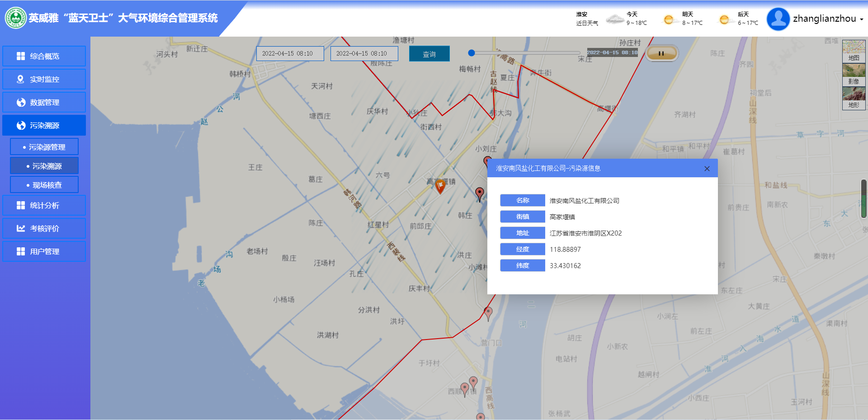Click the 综合概览 grid icon

pyautogui.click(x=21, y=56)
